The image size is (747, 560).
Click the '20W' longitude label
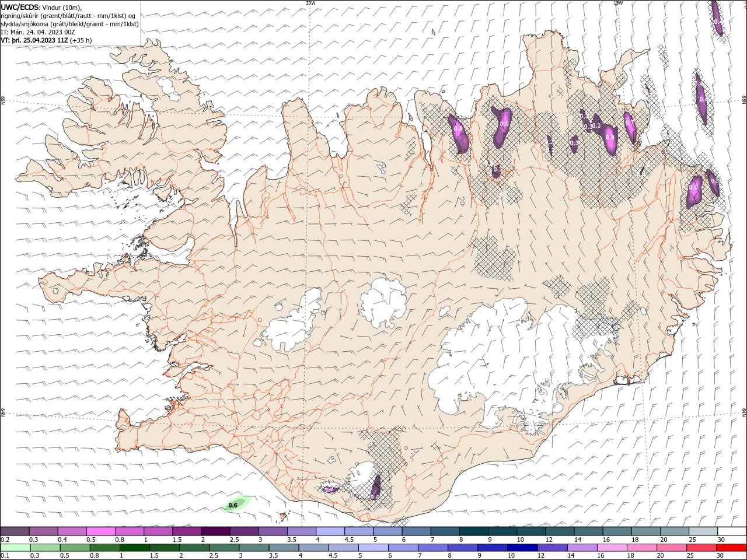310,3
